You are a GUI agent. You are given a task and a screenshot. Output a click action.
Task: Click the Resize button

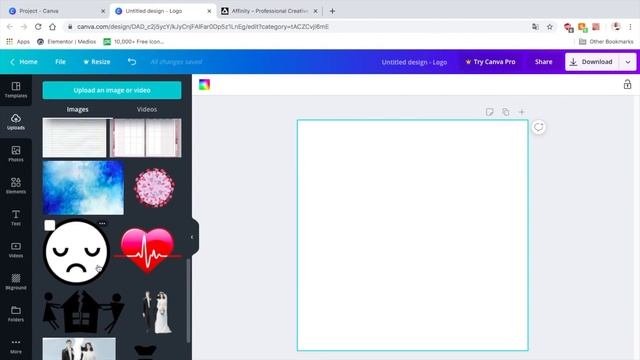[x=97, y=62]
